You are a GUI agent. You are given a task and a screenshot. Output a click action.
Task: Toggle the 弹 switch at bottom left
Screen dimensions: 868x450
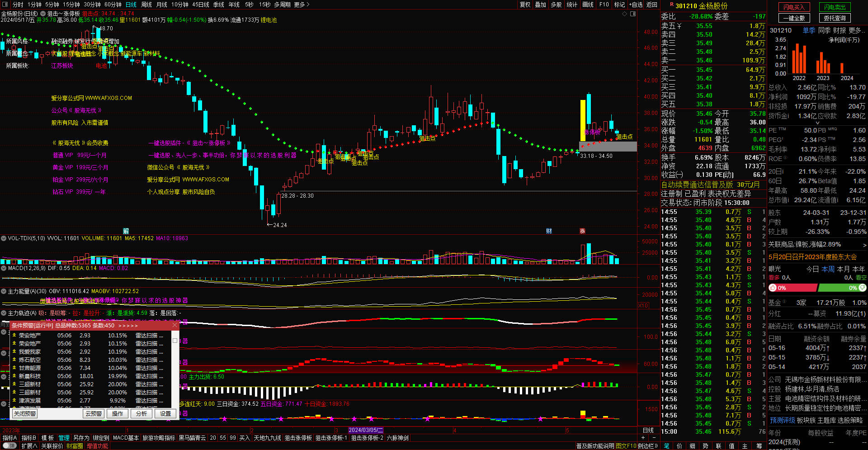pos(9,446)
